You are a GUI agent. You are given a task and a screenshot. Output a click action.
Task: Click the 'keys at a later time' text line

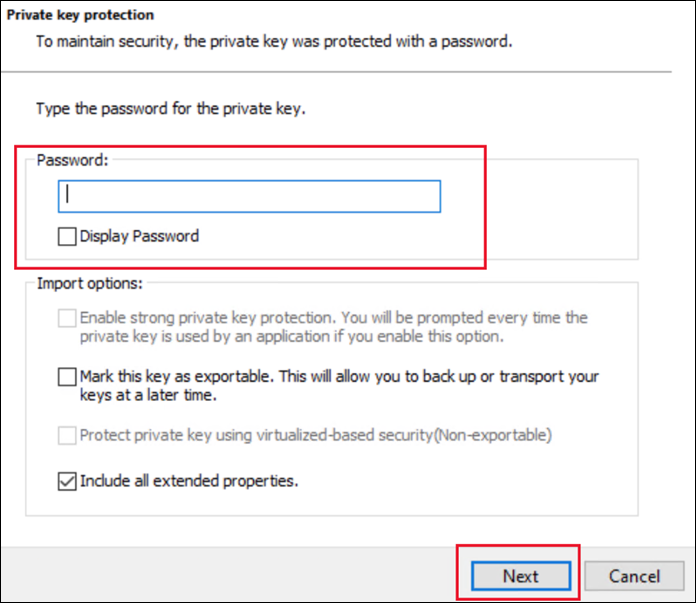(149, 395)
